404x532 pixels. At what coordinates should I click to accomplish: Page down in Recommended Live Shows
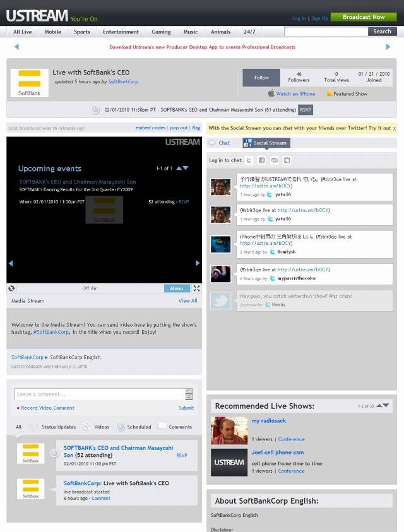tap(386, 405)
